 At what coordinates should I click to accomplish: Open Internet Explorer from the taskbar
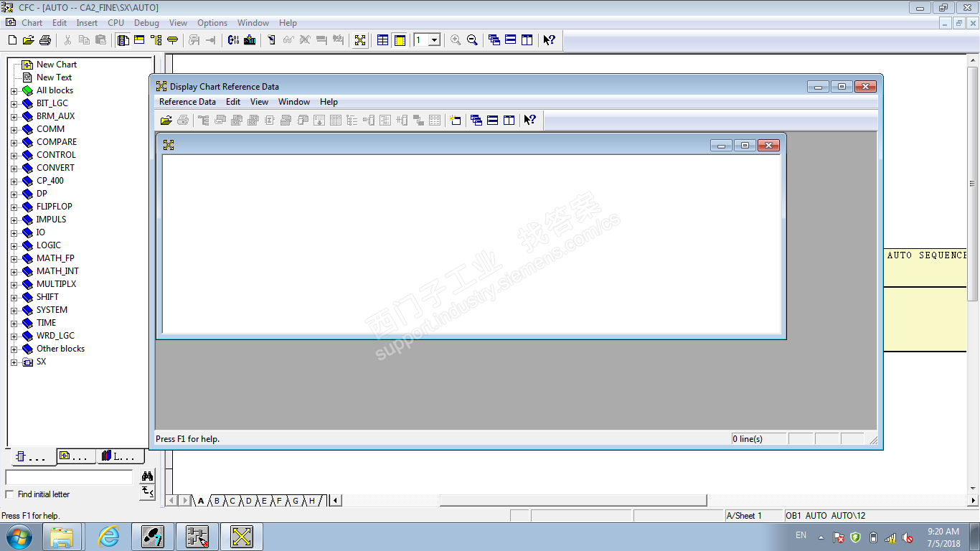108,537
